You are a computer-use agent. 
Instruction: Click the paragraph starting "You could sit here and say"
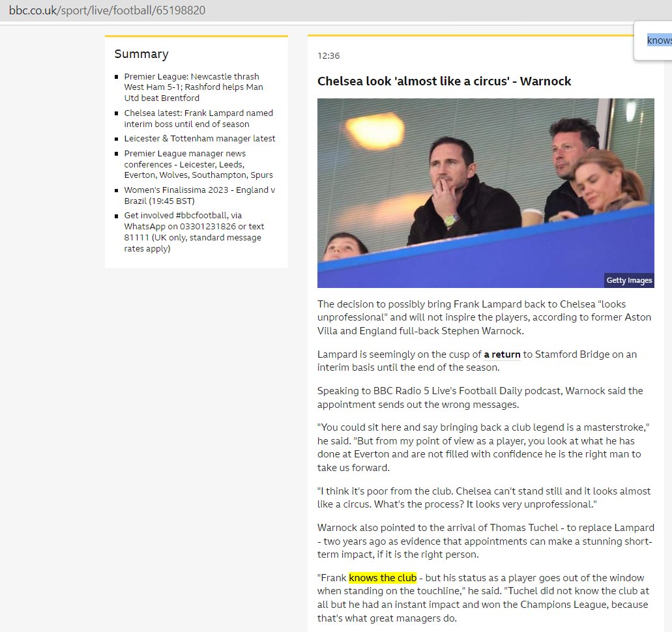pos(484,448)
